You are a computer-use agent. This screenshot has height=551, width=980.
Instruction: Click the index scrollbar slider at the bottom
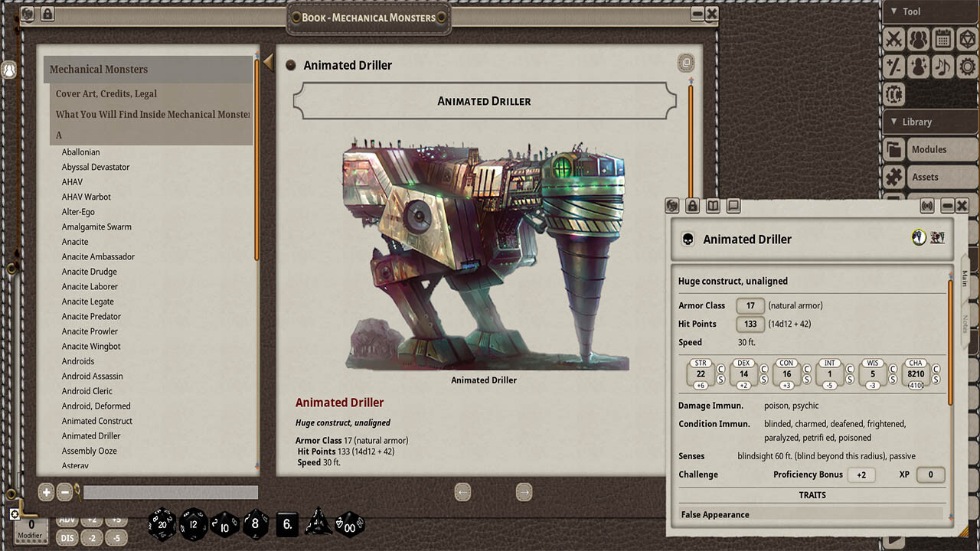(170, 492)
